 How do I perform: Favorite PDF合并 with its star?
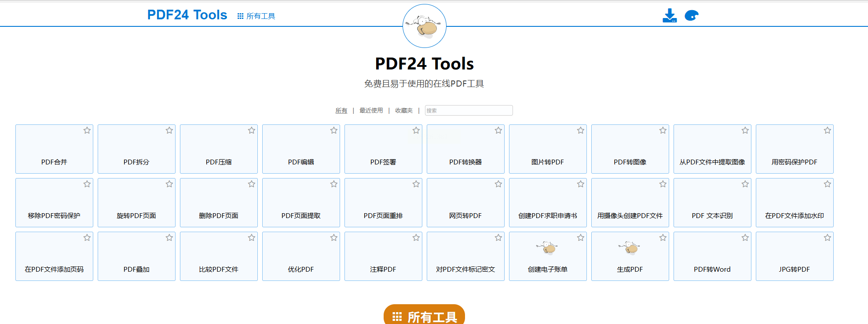(x=87, y=131)
